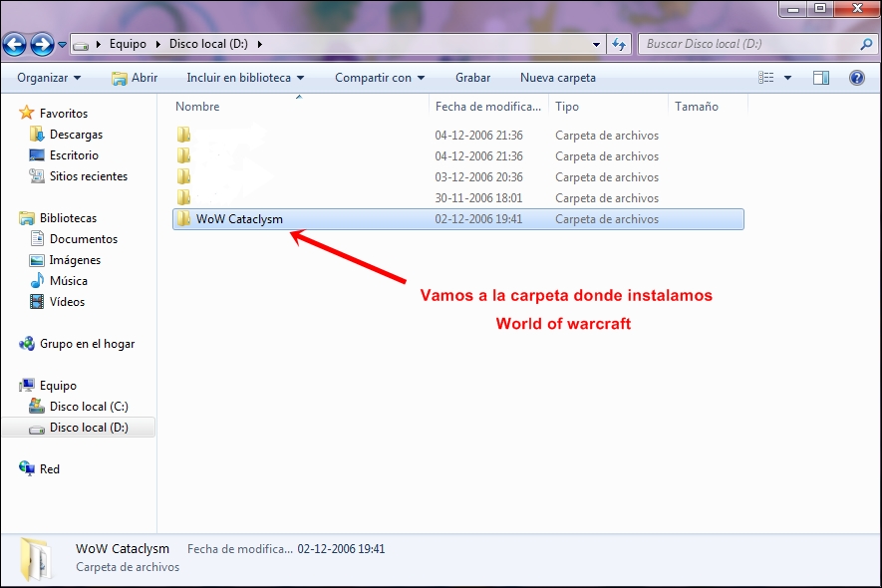Click the Vídeos filmstrip icon
The width and height of the screenshot is (882, 588).
37,302
